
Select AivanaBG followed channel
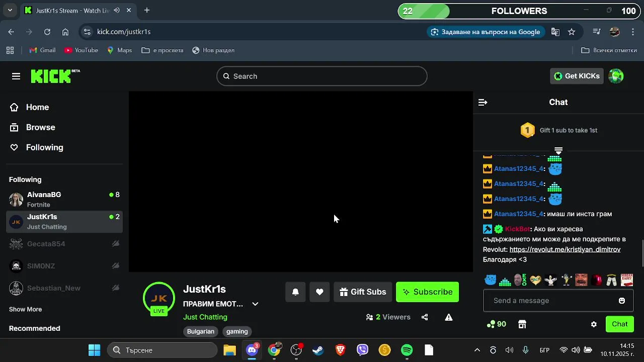[x=64, y=199]
